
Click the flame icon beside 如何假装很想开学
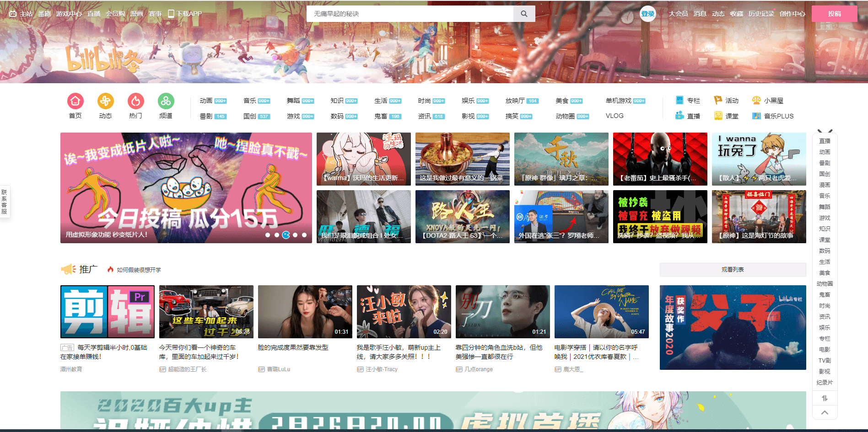click(x=110, y=270)
